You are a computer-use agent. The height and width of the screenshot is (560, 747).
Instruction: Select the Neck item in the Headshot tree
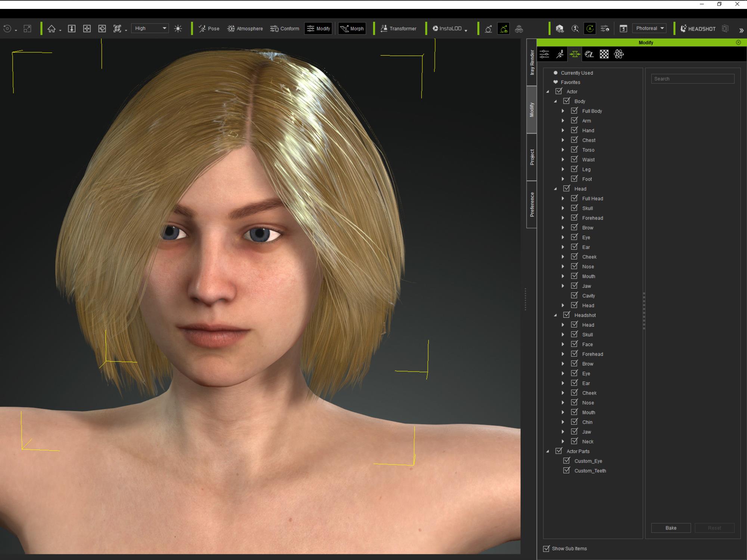coord(588,441)
